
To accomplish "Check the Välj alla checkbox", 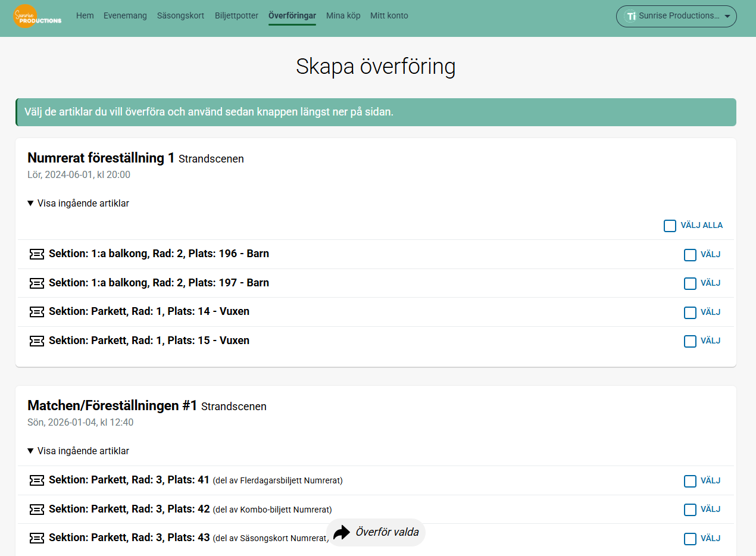I will pos(670,226).
